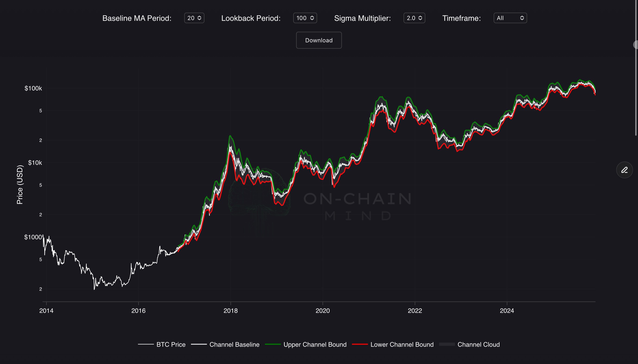The height and width of the screenshot is (364, 638).
Task: Toggle the Channel Cloud legend item
Action: tap(478, 345)
